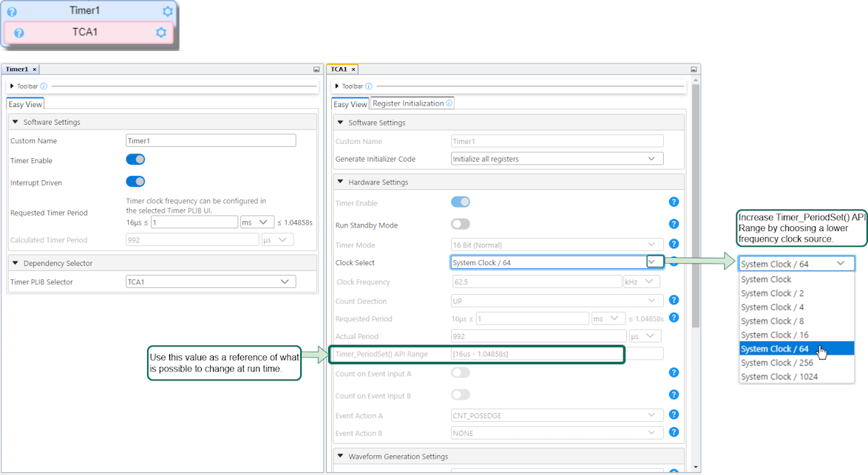Enable Run Standby Mode toggle
The image size is (868, 475).
click(461, 224)
